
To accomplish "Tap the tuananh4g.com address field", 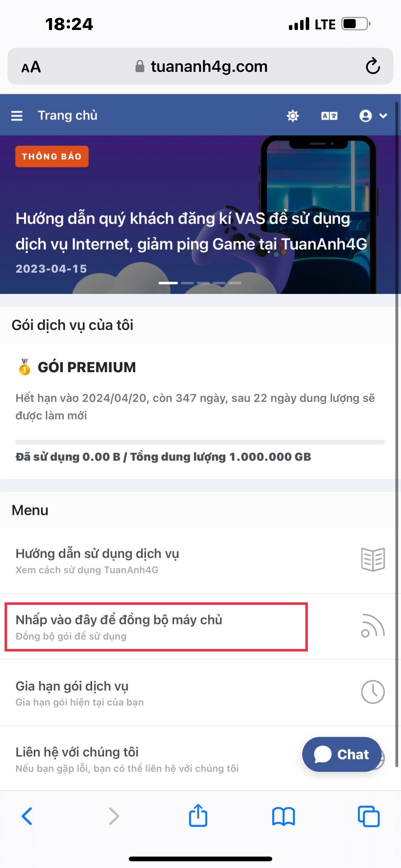I will point(200,66).
